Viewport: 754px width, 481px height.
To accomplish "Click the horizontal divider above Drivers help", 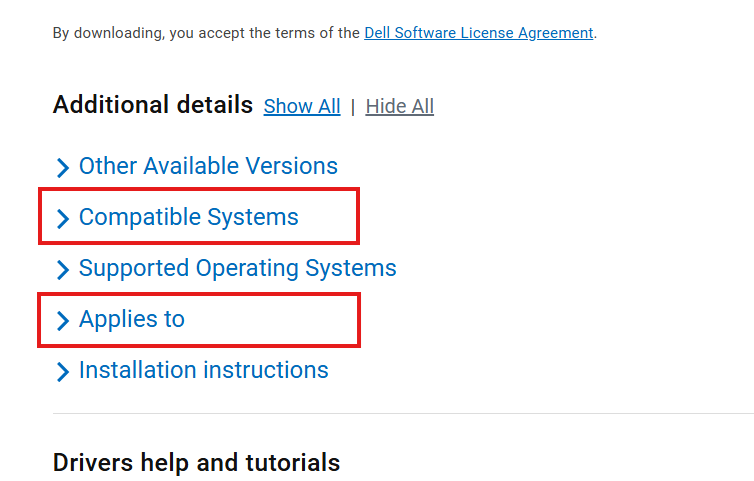I will (x=400, y=413).
